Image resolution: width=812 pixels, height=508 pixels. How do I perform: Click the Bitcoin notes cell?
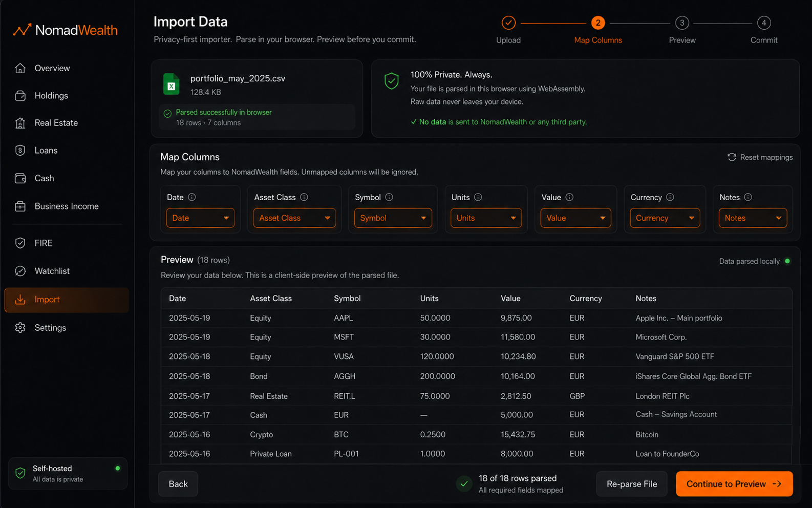647,435
